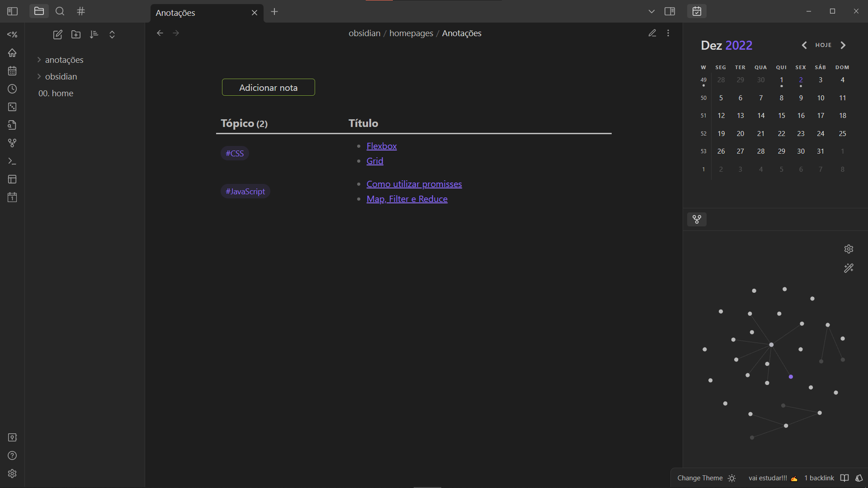Switch to the tags pane icon
The width and height of the screenshot is (868, 488).
pyautogui.click(x=81, y=11)
